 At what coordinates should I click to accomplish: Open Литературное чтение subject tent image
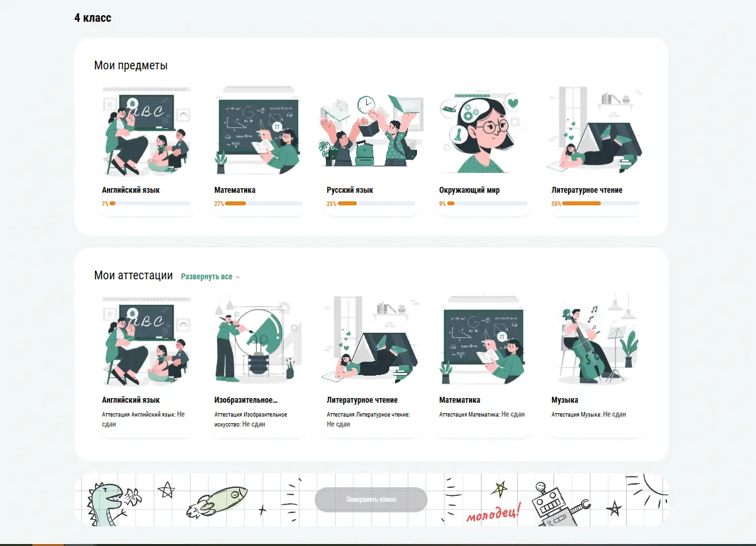pos(596,131)
